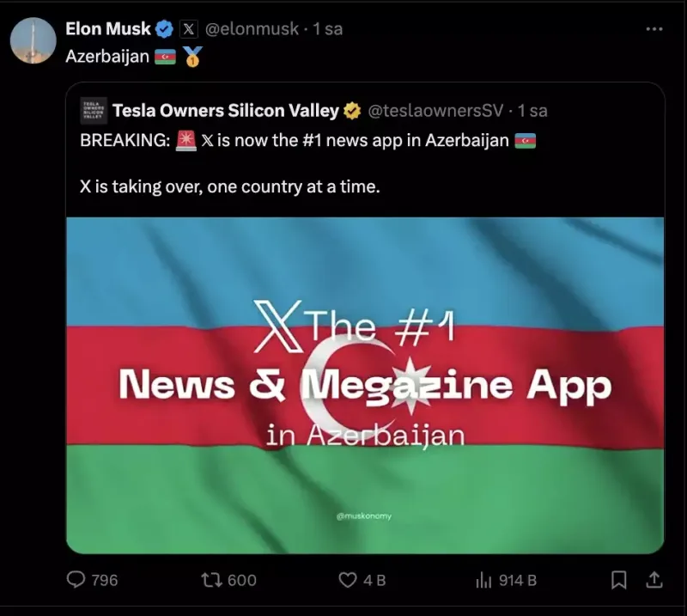Open the Azerbaijan flag image

365,386
